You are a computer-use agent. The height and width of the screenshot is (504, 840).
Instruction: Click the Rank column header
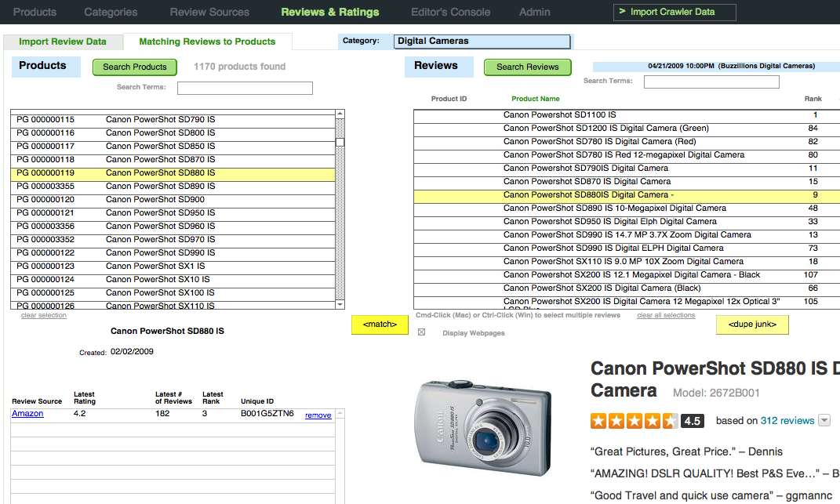pyautogui.click(x=813, y=99)
